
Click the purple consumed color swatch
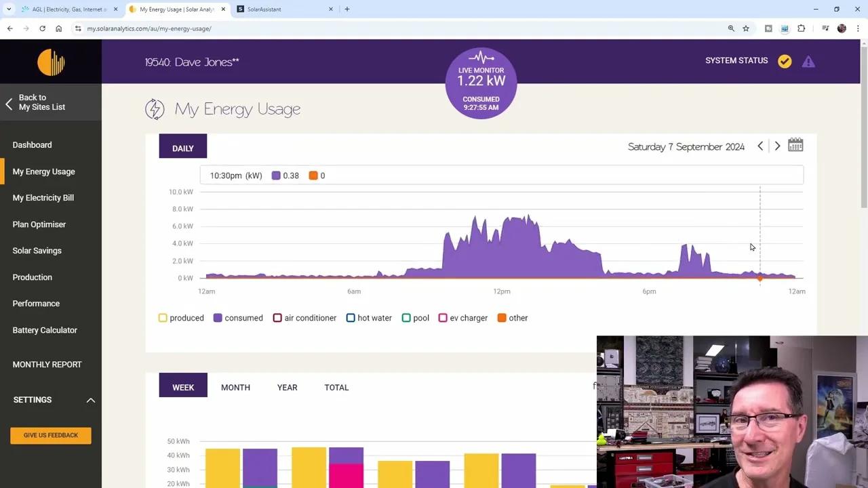pyautogui.click(x=217, y=317)
